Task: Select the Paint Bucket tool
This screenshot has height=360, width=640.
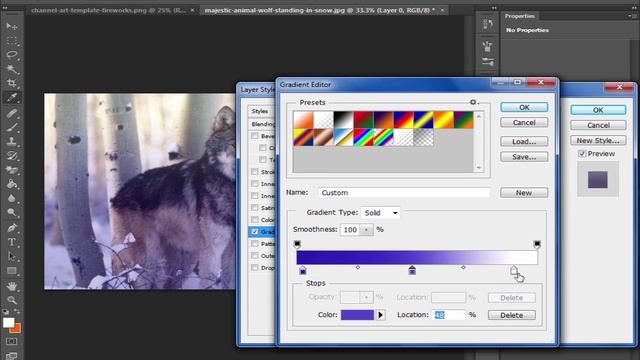Action: [x=11, y=184]
